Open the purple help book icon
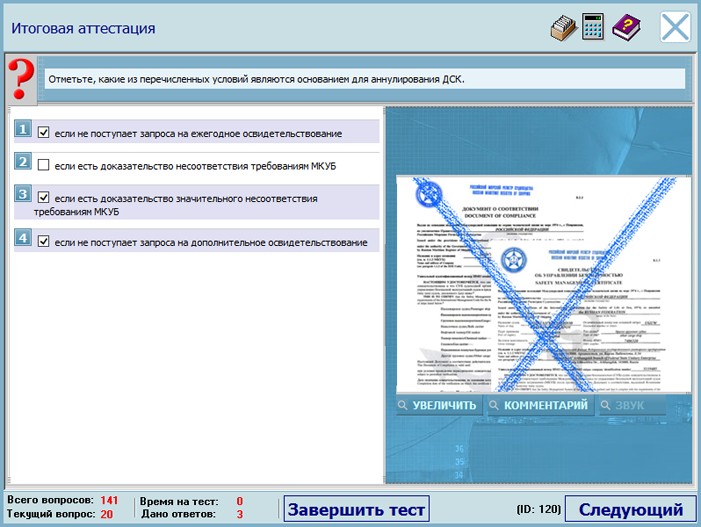The image size is (701, 527). 626,28
